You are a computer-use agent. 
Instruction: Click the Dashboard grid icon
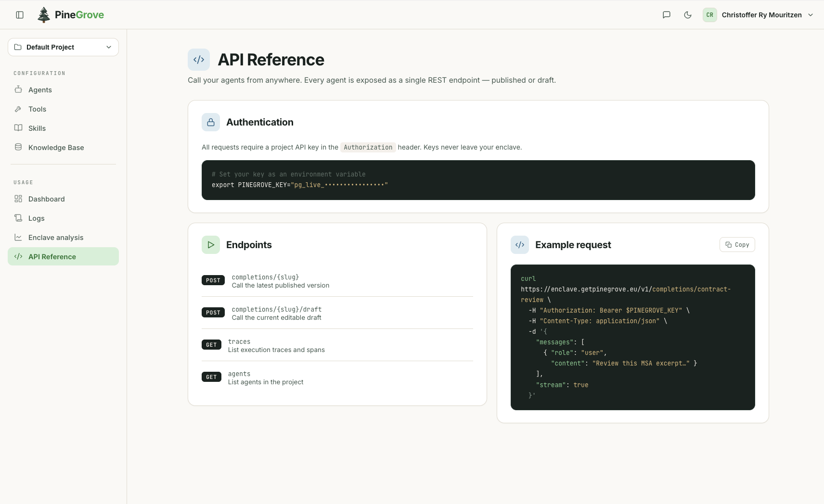[x=18, y=199]
